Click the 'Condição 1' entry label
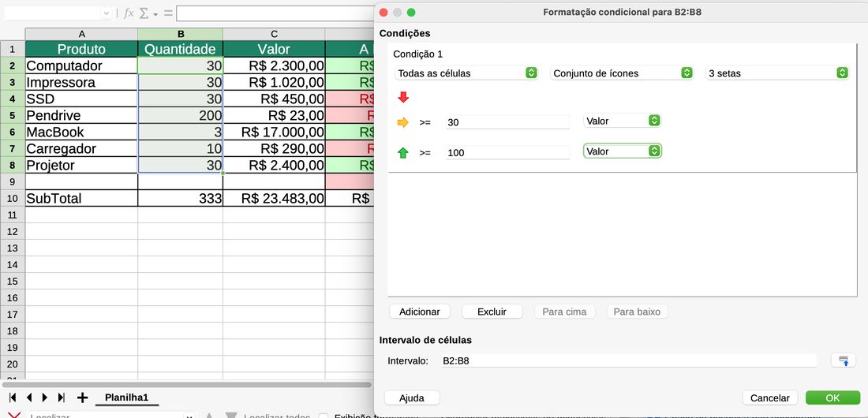Screen dimensions: 868x418 pyautogui.click(x=418, y=54)
